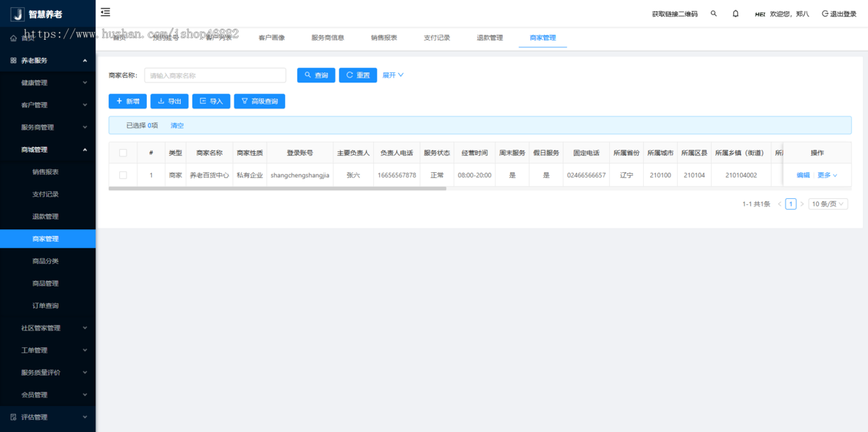Open 支付记录 in the sidebar
This screenshot has width=868, height=432.
click(48, 194)
